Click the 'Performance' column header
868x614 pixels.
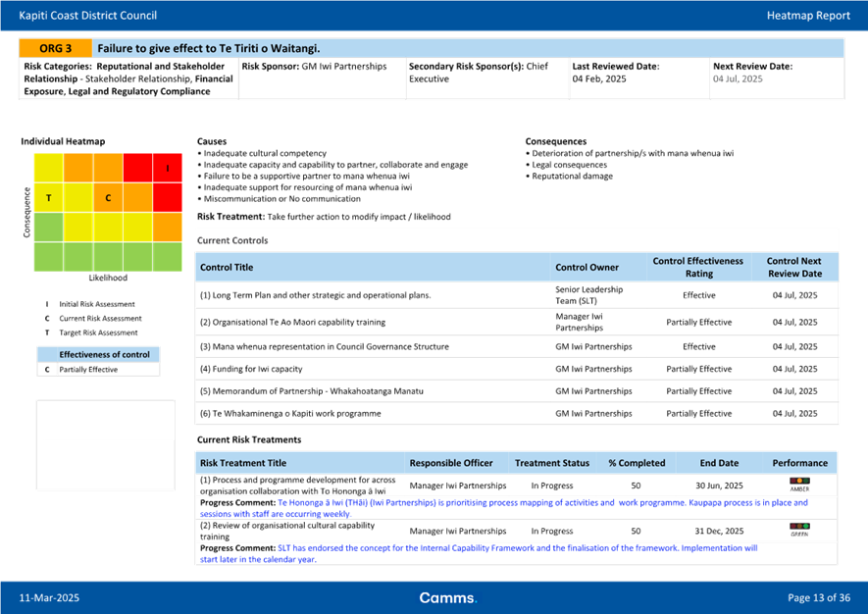(x=800, y=463)
